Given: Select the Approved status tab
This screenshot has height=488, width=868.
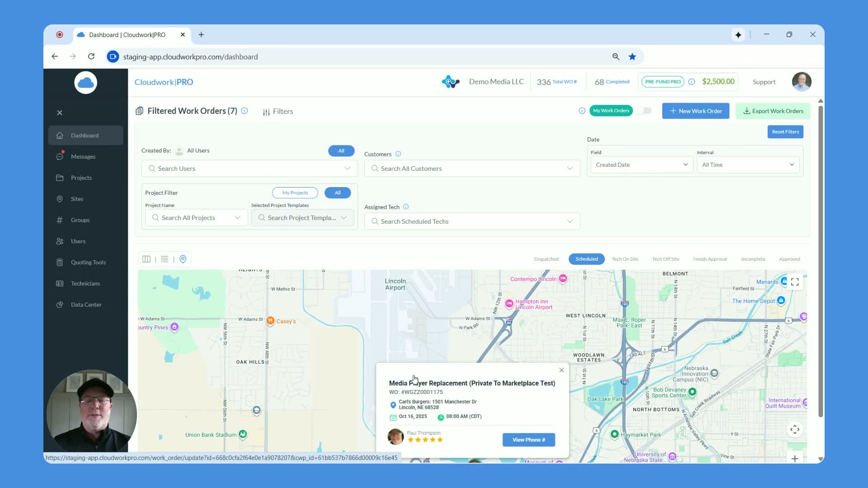Looking at the screenshot, I should tap(789, 259).
